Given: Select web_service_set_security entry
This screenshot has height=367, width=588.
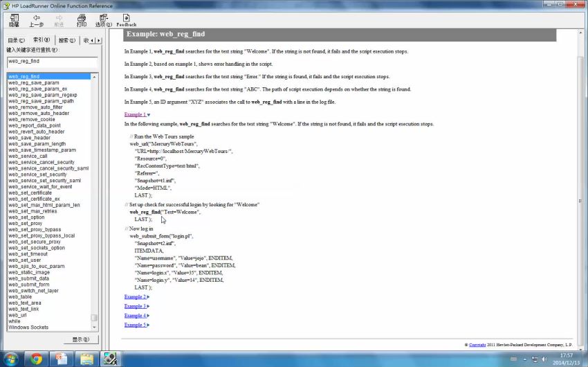Looking at the screenshot, I should [37, 174].
